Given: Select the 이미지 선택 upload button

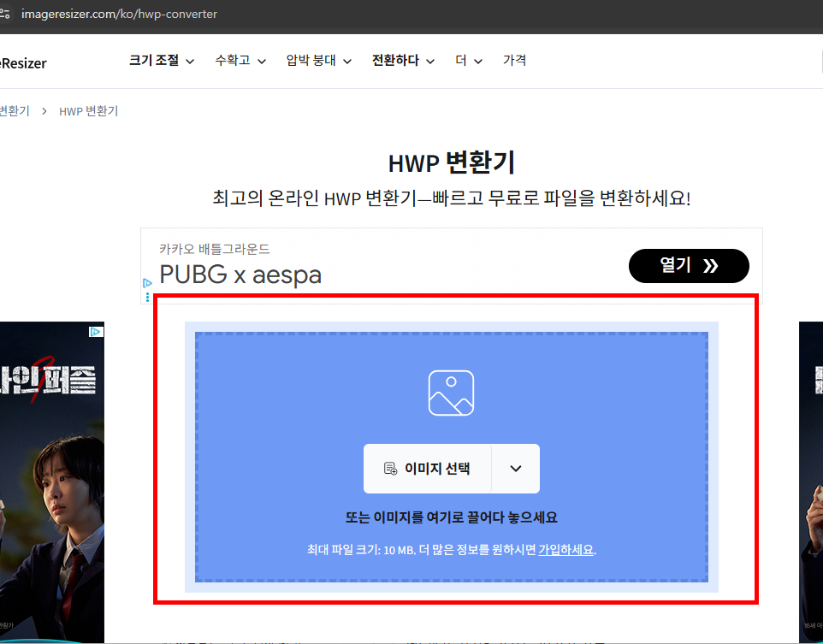Looking at the screenshot, I should 428,468.
